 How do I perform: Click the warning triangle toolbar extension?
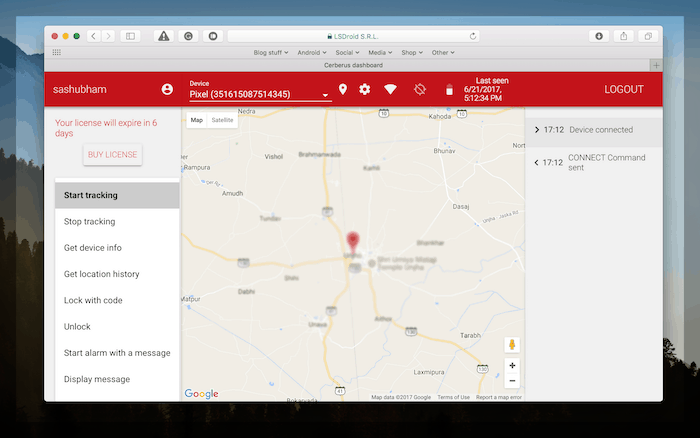(164, 36)
